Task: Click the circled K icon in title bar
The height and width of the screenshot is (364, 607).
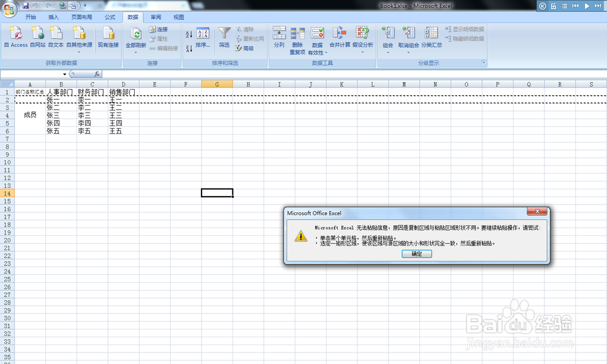Action: (x=543, y=6)
